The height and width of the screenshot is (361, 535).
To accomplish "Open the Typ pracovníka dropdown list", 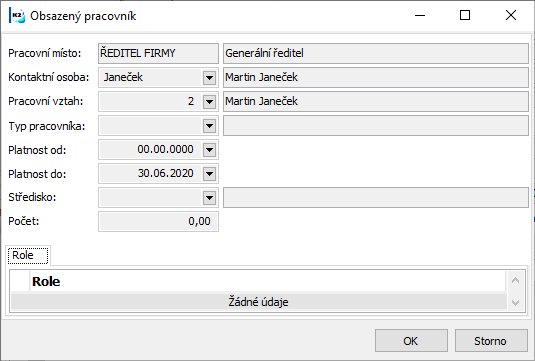I will pos(209,126).
